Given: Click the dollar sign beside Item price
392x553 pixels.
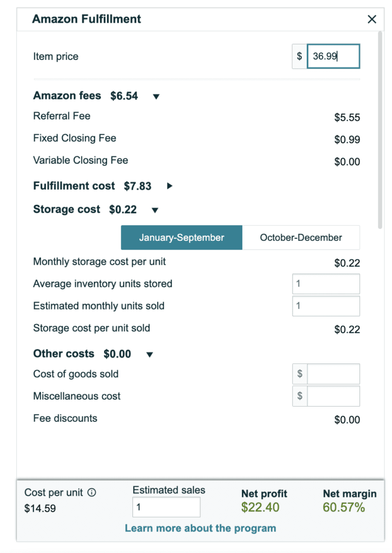Looking at the screenshot, I should [299, 56].
